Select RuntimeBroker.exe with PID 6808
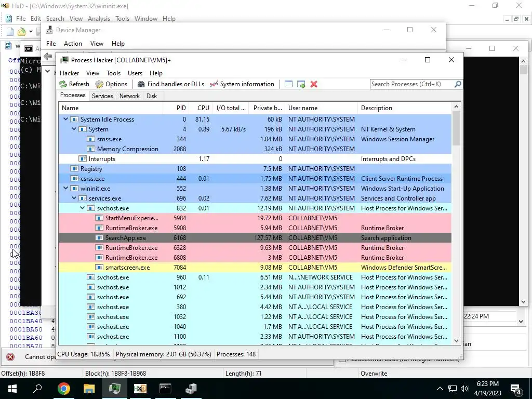The height and width of the screenshot is (399, 532). (x=255, y=258)
